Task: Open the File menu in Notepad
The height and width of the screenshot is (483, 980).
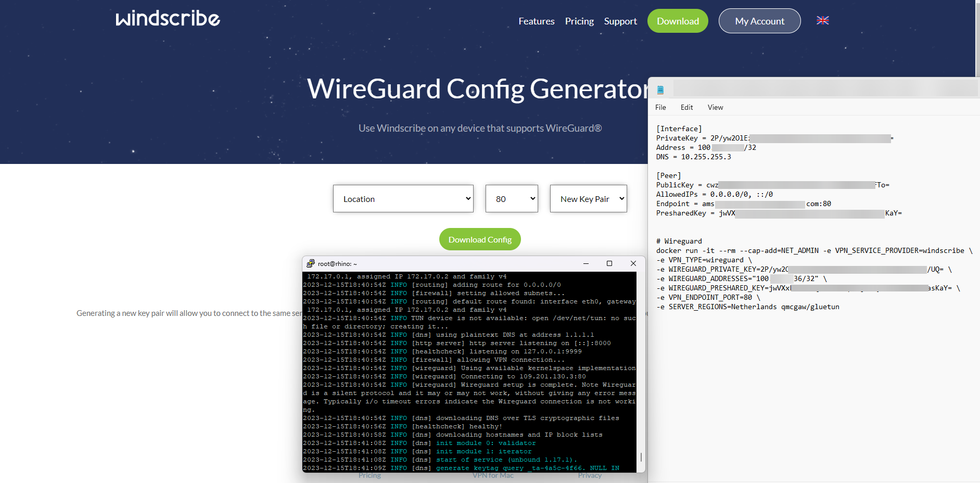Action: click(x=660, y=107)
